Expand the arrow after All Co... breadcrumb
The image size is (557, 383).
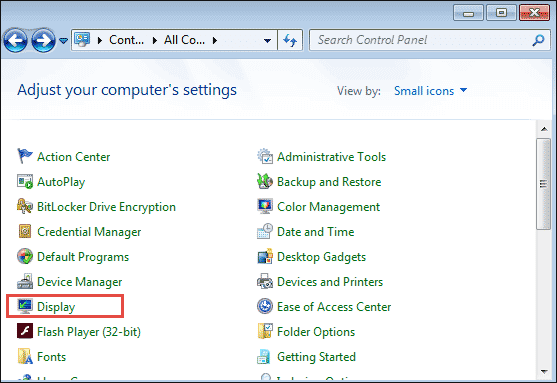coord(215,41)
